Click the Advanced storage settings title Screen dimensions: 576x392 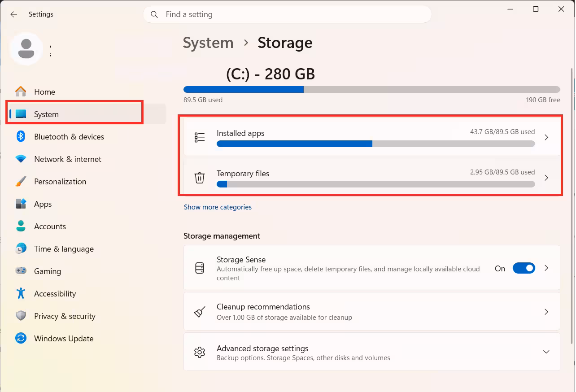[x=262, y=348]
